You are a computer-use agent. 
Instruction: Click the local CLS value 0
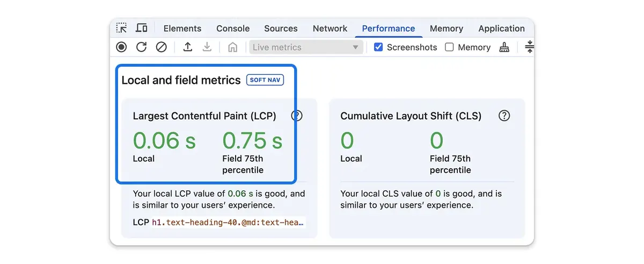pyautogui.click(x=347, y=141)
